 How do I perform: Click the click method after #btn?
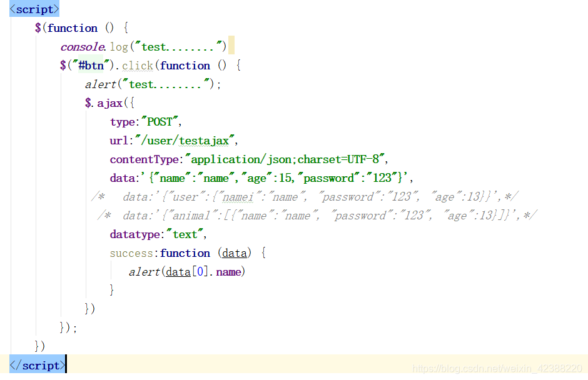(137, 66)
